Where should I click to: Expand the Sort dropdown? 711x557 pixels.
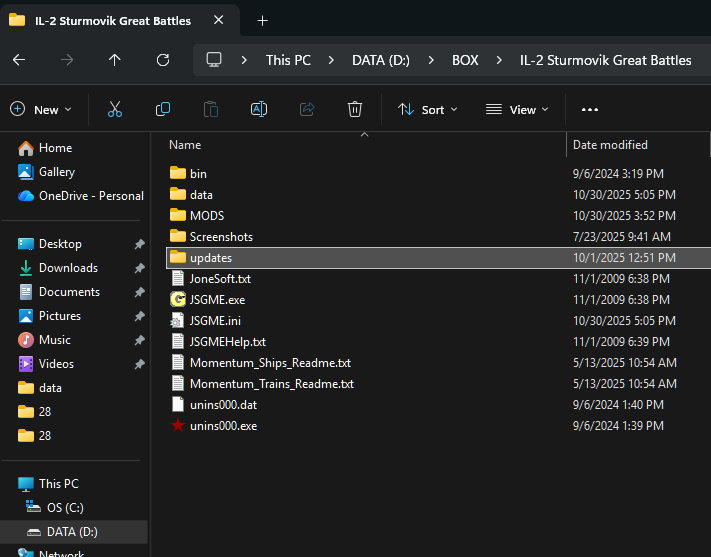427,109
